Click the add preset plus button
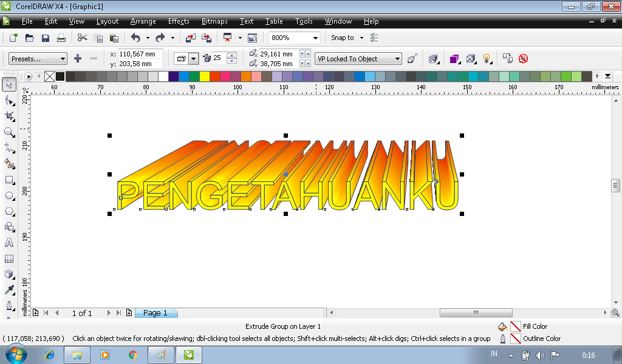622x364 pixels. (78, 58)
